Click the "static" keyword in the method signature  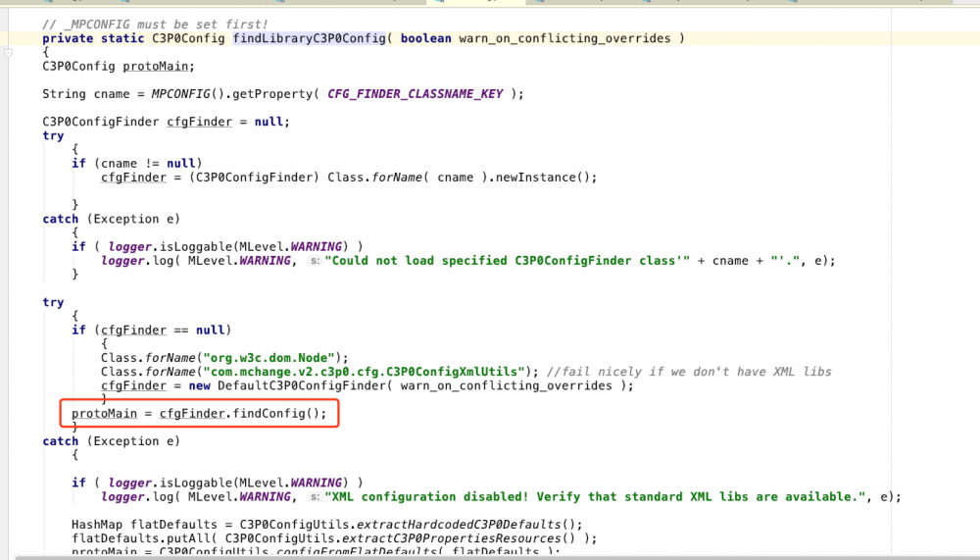pyautogui.click(x=122, y=38)
